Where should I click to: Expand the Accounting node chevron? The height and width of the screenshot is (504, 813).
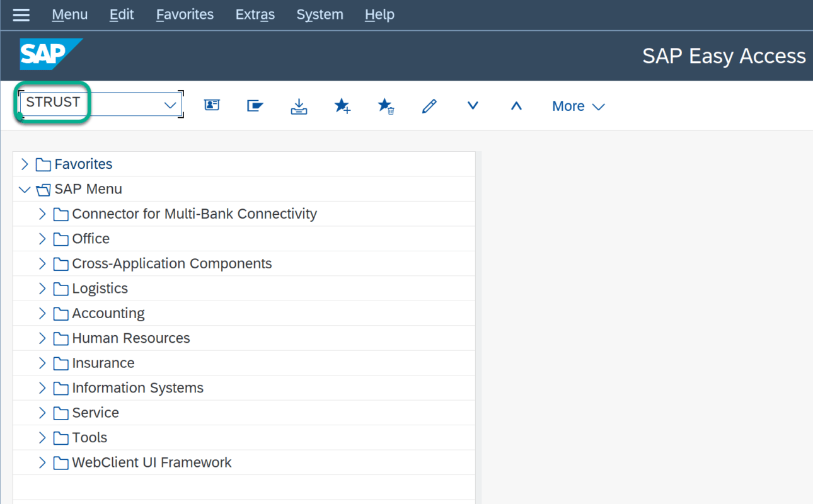42,313
